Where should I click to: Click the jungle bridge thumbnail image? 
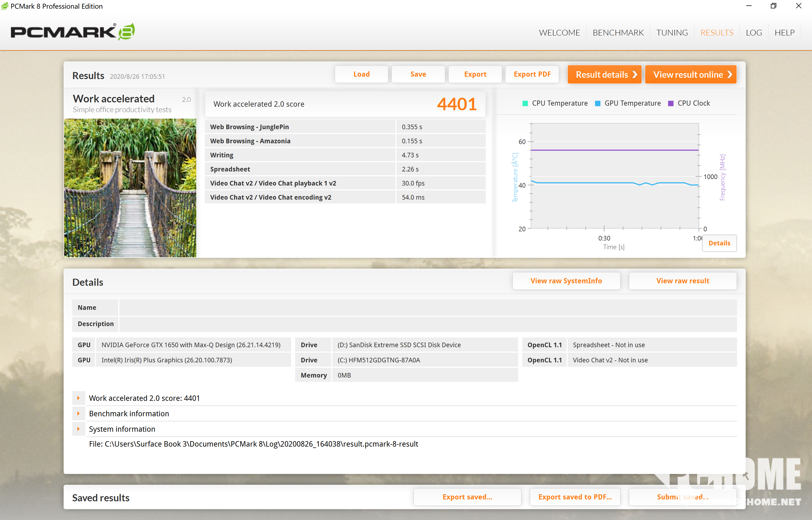click(130, 188)
